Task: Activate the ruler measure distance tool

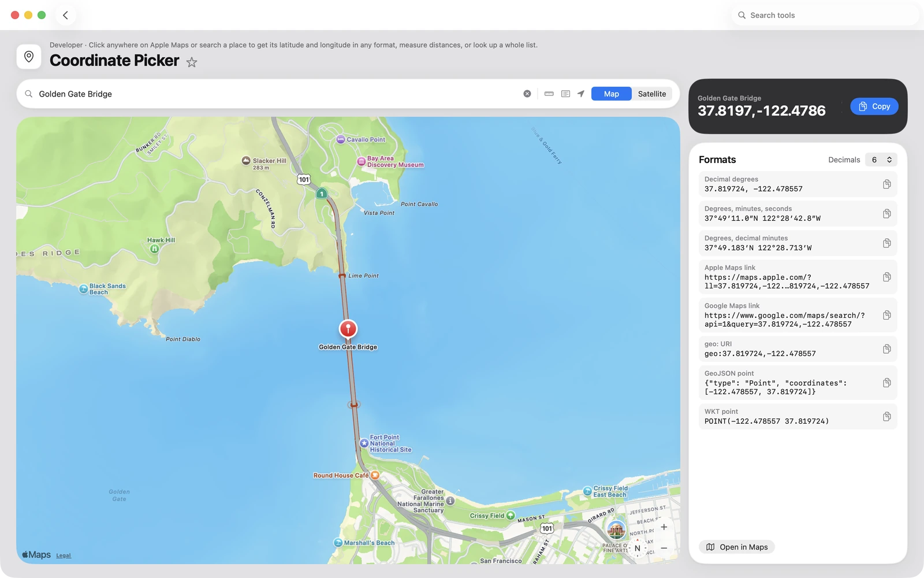Action: [x=549, y=94]
